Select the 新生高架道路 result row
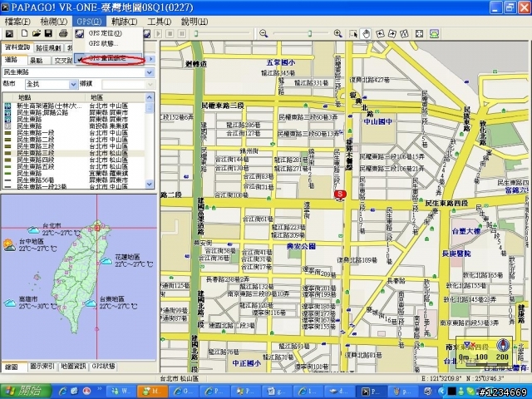The image size is (532, 399). pyautogui.click(x=74, y=106)
